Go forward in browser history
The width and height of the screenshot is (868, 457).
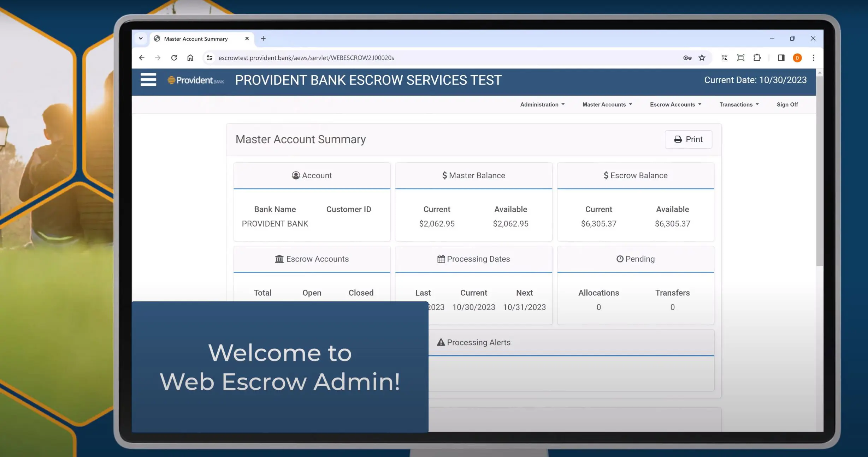158,58
